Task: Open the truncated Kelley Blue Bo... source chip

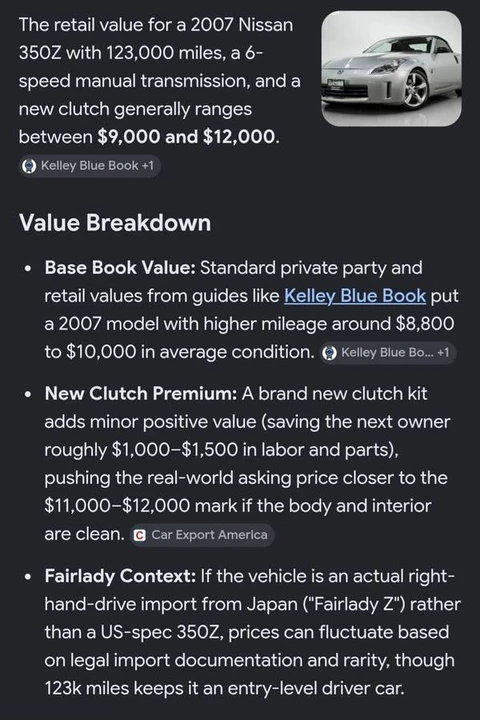Action: coord(388,353)
